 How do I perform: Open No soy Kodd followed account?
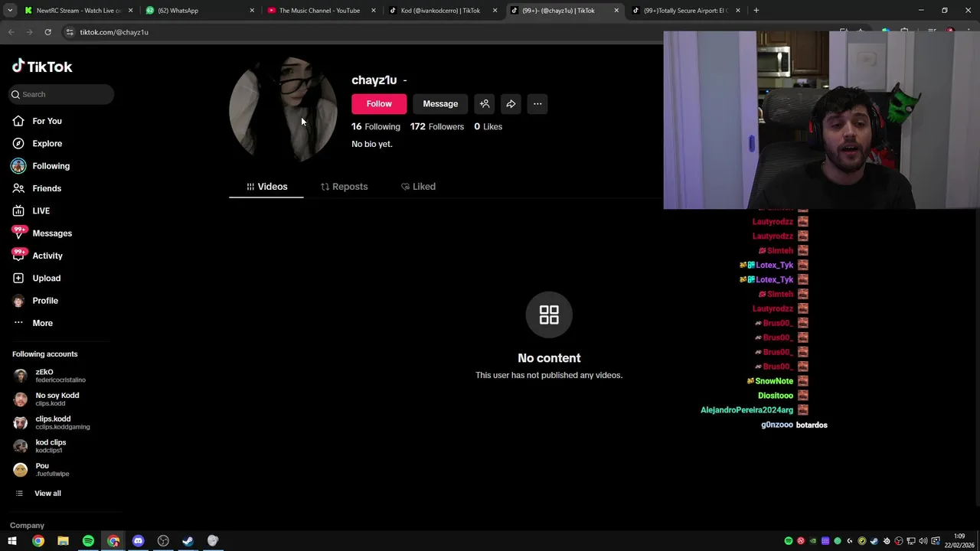(60, 399)
